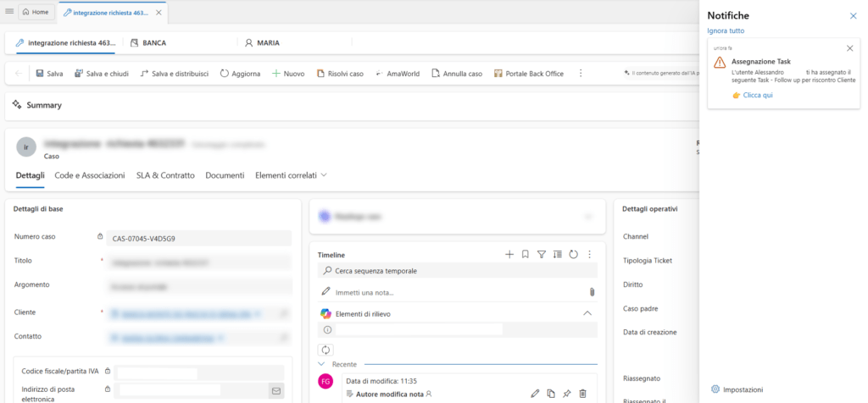Click the Ir record avatar
The width and height of the screenshot is (868, 403).
26,147
